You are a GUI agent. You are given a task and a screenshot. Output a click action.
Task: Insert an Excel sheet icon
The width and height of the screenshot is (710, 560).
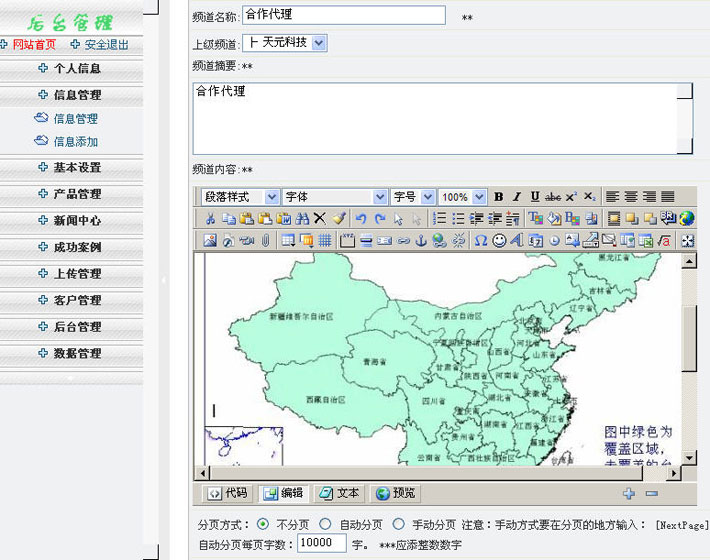[x=646, y=240]
